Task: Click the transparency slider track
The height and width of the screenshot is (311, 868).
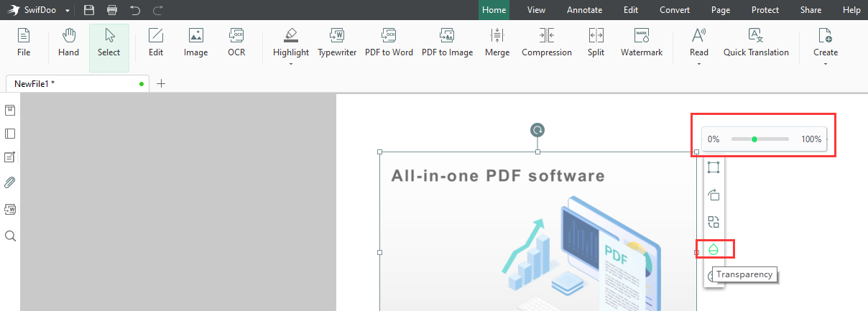Action: point(760,139)
